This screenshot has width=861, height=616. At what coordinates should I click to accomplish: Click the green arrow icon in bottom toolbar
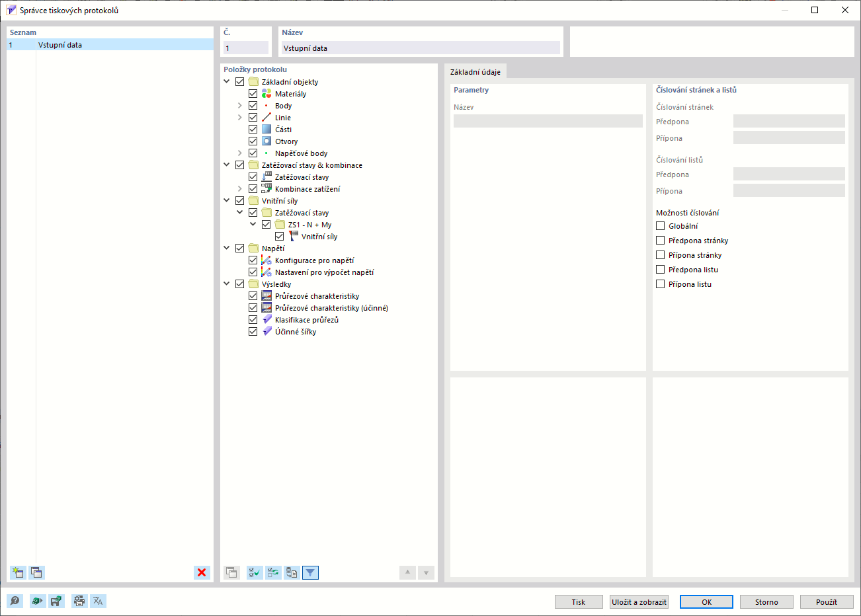point(38,601)
